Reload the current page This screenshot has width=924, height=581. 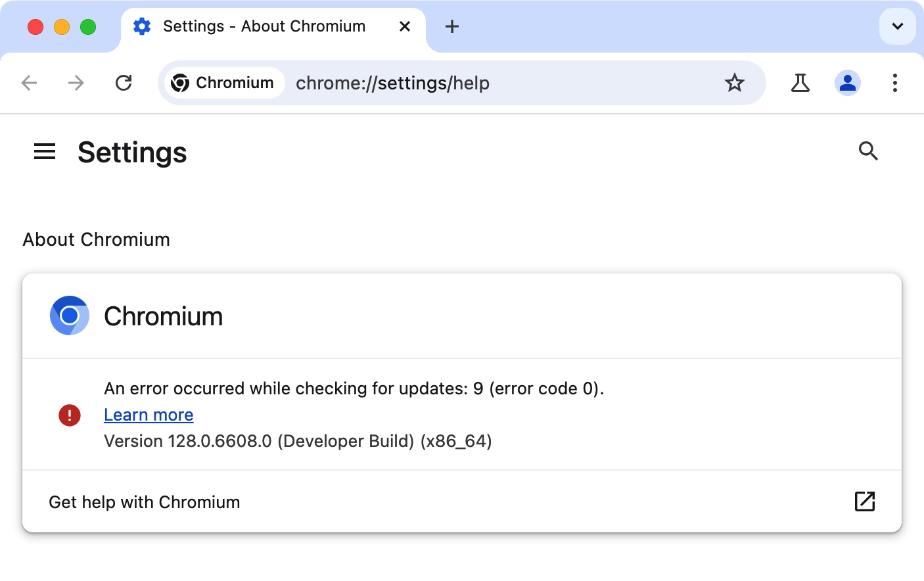tap(124, 83)
